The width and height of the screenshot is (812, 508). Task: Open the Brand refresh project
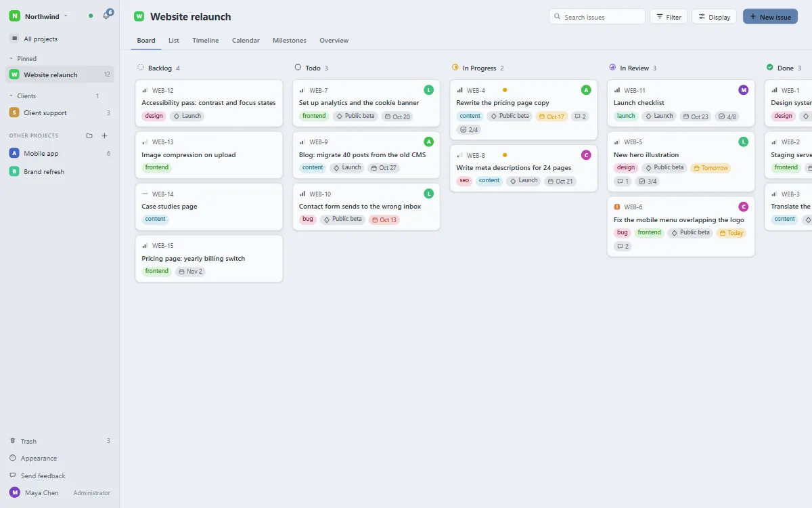point(60,172)
